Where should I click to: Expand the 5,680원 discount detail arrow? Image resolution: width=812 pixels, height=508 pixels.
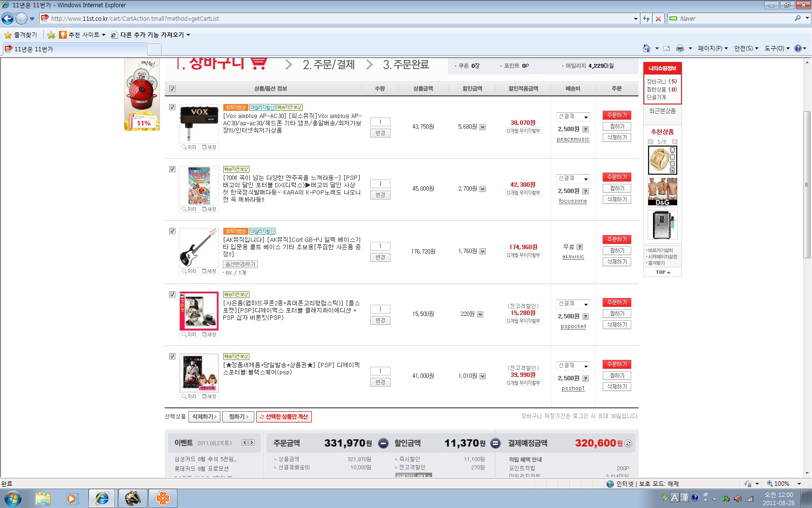(x=482, y=127)
